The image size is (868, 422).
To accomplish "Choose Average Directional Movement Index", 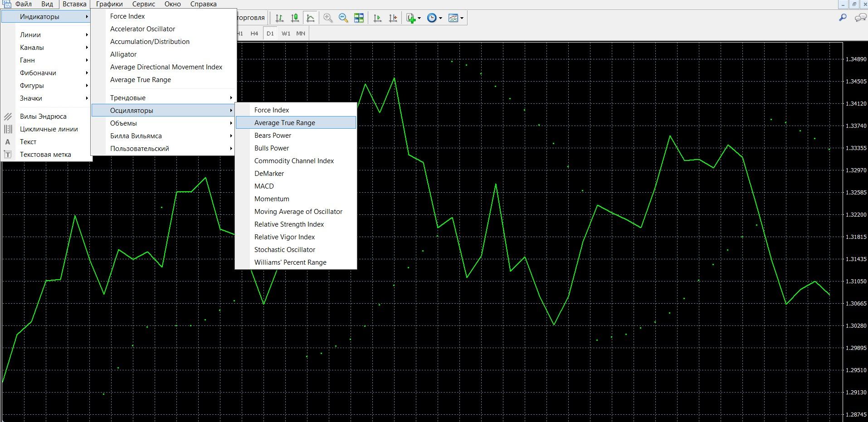I will point(163,67).
